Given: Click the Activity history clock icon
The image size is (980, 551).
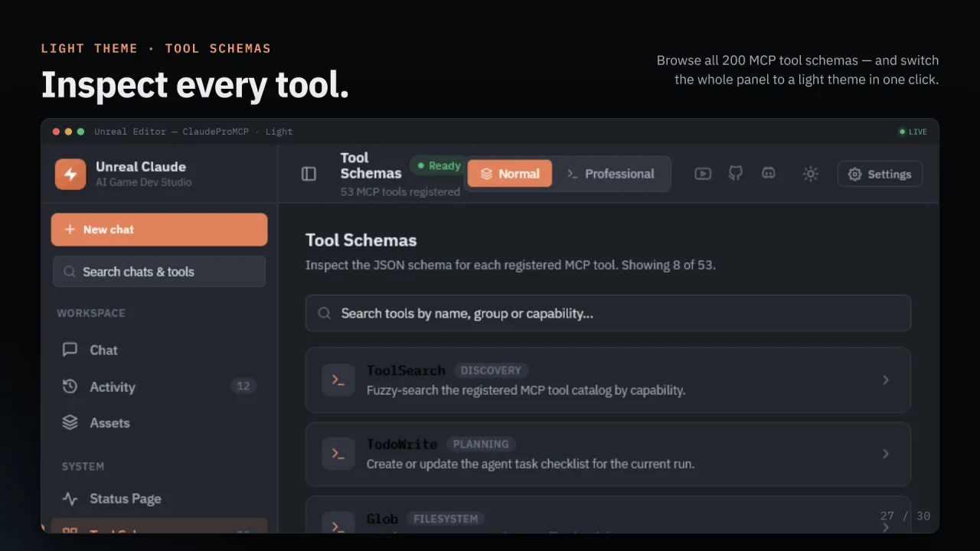Looking at the screenshot, I should coord(70,386).
